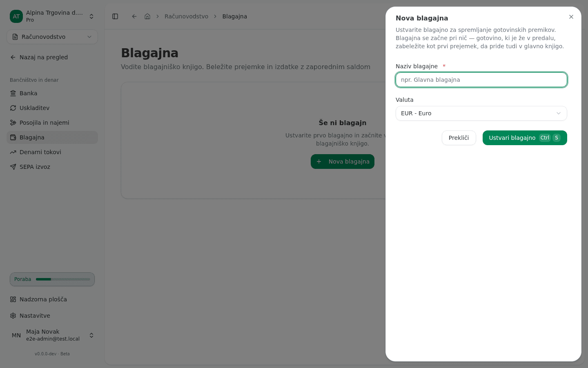Click the Nazaj na pregled arrow icon
The height and width of the screenshot is (368, 588).
click(x=13, y=57)
